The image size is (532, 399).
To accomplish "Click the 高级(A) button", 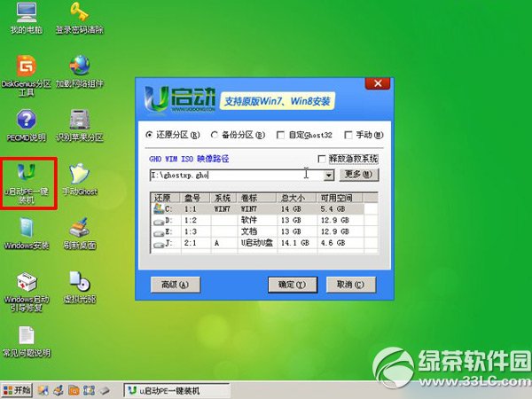I will pyautogui.click(x=176, y=285).
